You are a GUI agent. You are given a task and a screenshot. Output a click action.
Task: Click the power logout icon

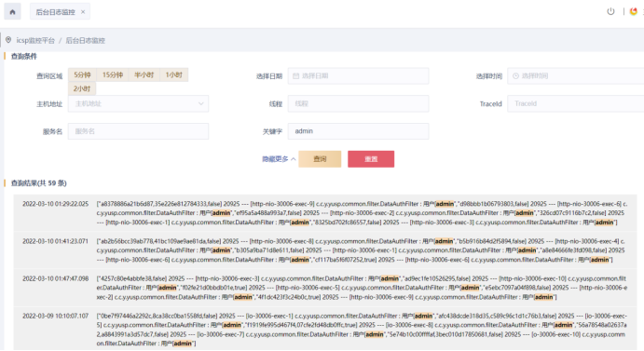coord(610,11)
